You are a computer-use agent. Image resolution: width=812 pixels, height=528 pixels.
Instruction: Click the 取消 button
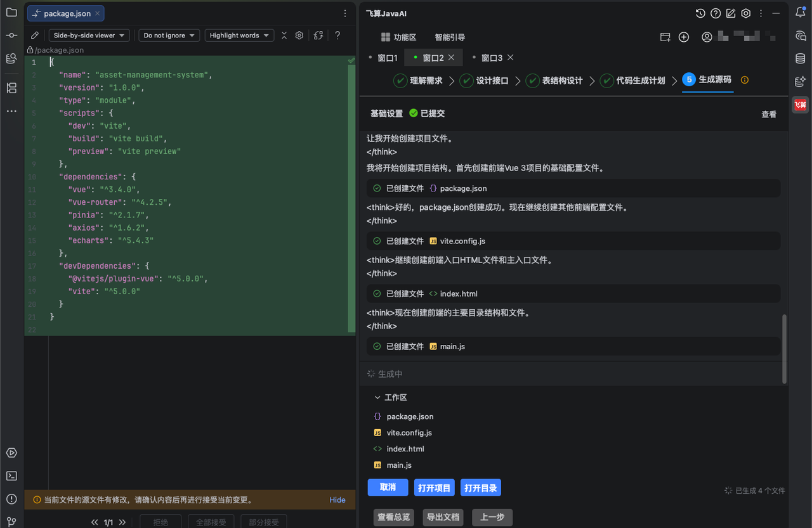(388, 487)
